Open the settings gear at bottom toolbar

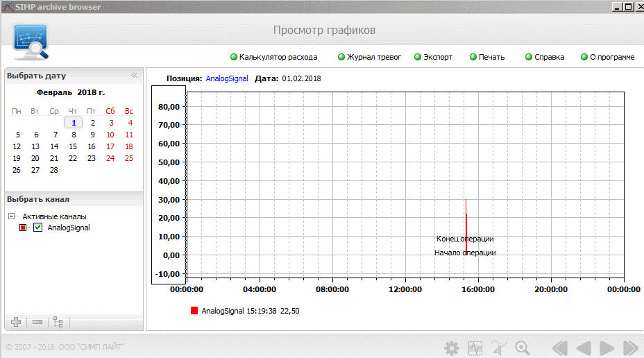[452, 348]
